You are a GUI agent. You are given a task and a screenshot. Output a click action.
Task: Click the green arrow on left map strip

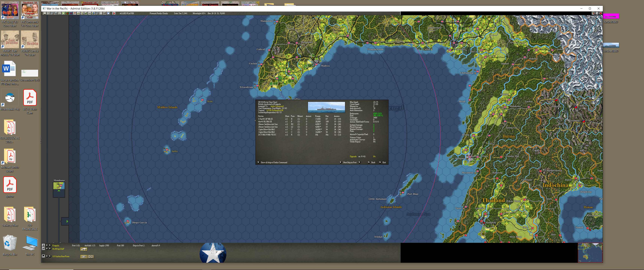(67, 221)
